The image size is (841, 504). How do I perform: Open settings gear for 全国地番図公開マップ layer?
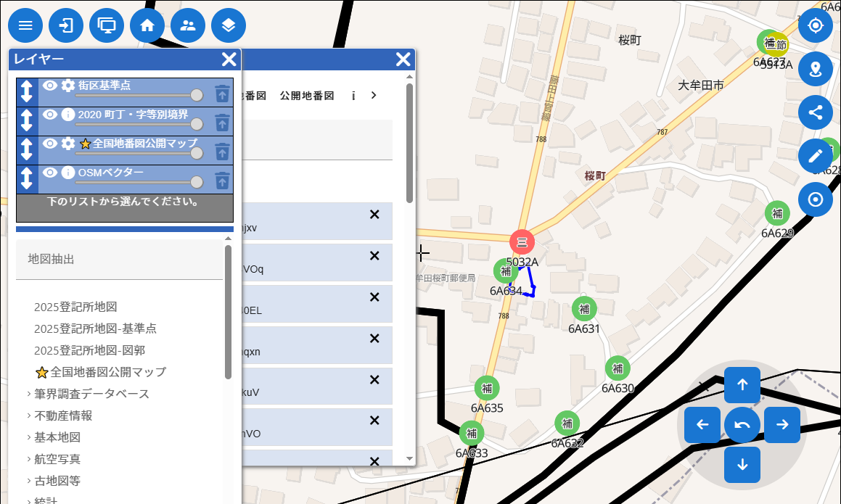pyautogui.click(x=68, y=144)
